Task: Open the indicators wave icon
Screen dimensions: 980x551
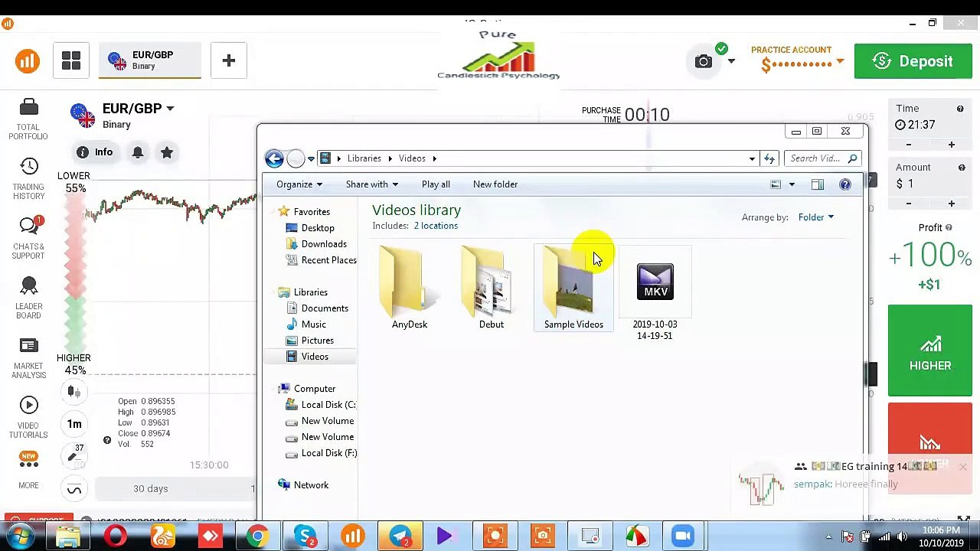Action: point(74,490)
